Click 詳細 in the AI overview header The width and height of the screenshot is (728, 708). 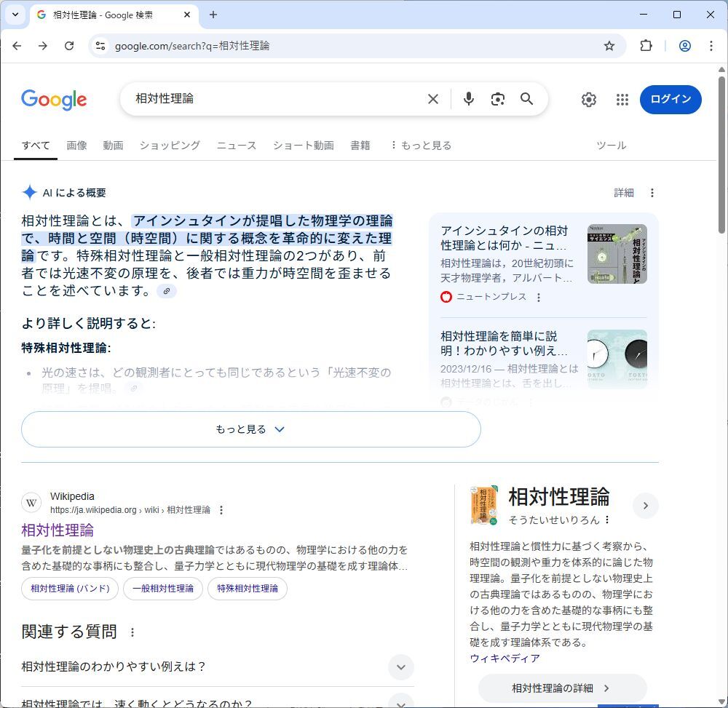(624, 193)
